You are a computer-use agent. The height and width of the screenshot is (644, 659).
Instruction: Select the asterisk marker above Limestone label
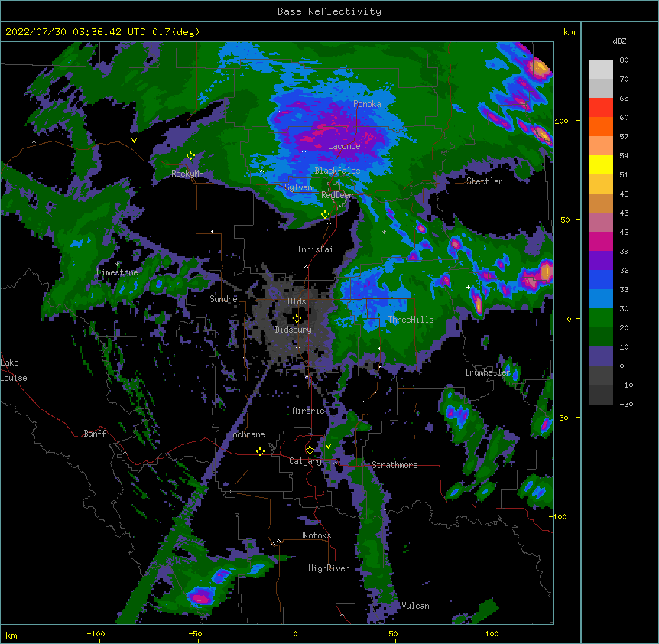click(118, 265)
